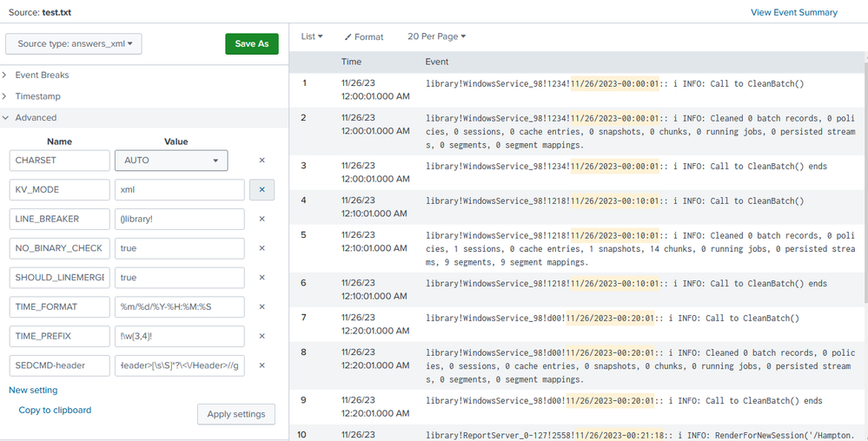Open the List view dropdown
This screenshot has height=441, width=868.
[x=312, y=36]
